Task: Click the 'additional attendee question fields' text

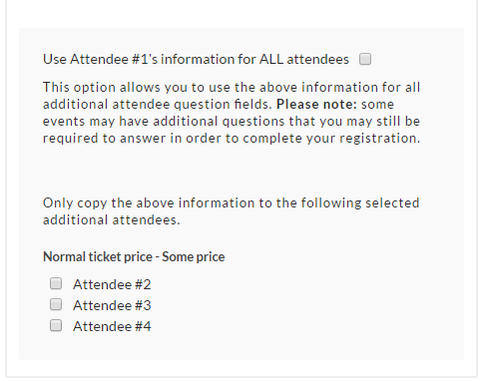Action: (157, 104)
